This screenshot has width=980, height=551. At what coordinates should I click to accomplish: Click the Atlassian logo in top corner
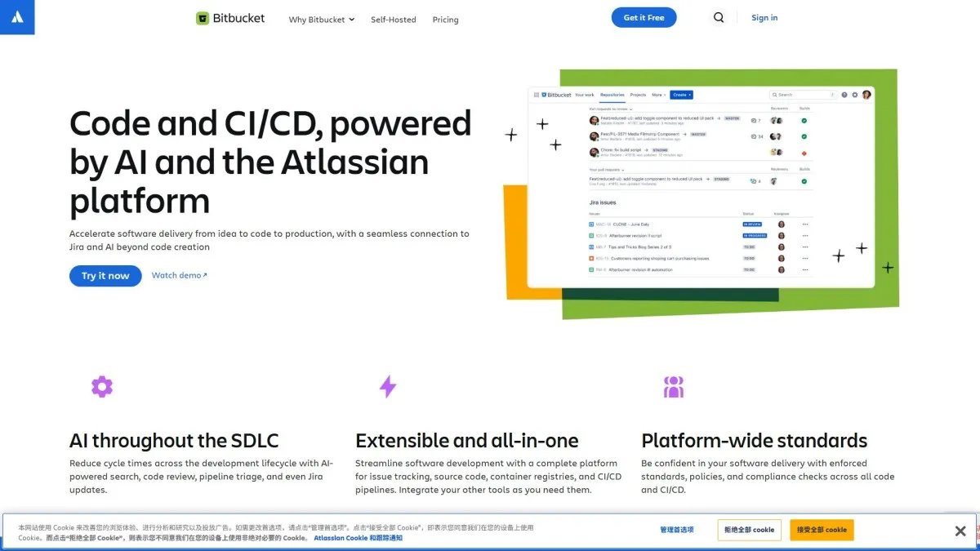click(17, 17)
